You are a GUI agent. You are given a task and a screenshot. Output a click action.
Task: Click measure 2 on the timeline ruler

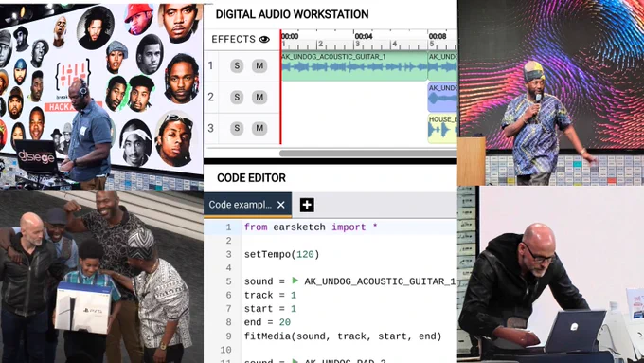320,44
